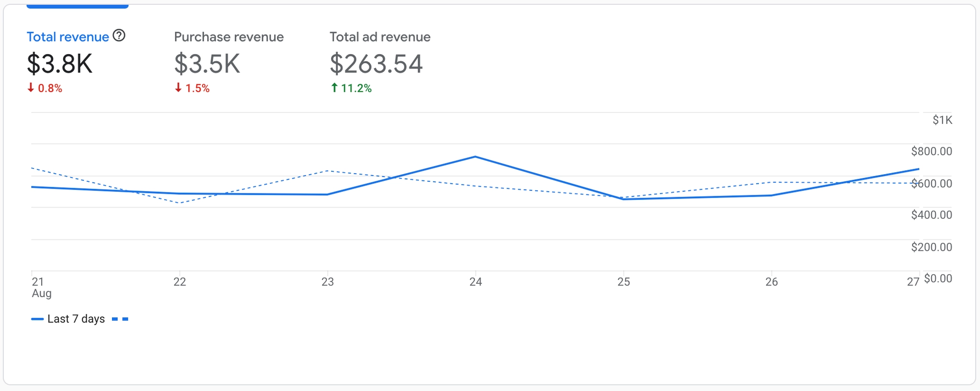The height and width of the screenshot is (391, 980).
Task: Click the solid line peak on the 24th
Action: 475,156
